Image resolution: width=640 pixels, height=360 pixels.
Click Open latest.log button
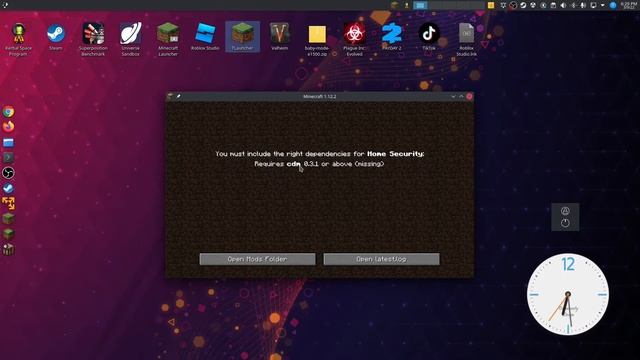point(381,259)
